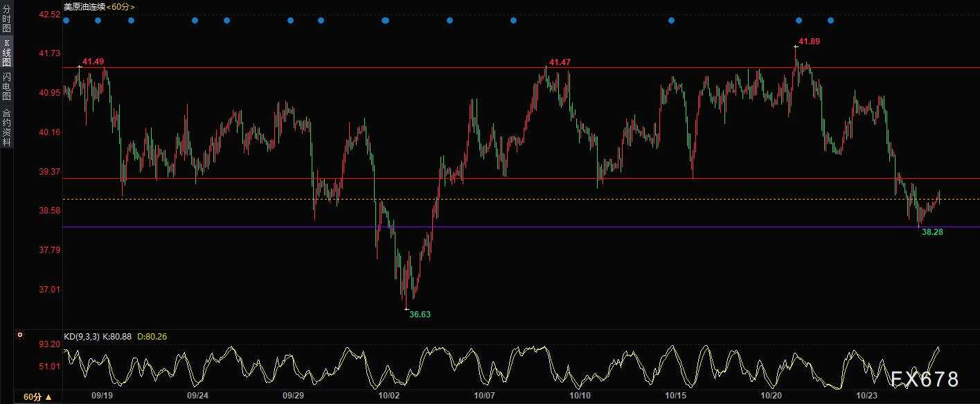Click the 10/10 date label
This screenshot has height=404, width=980.
point(580,396)
